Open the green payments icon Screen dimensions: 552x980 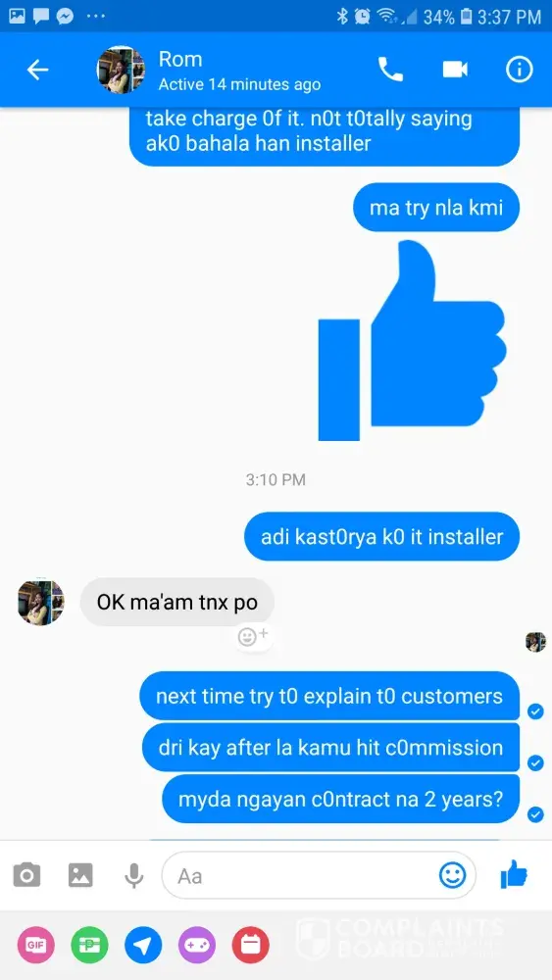pyautogui.click(x=89, y=945)
